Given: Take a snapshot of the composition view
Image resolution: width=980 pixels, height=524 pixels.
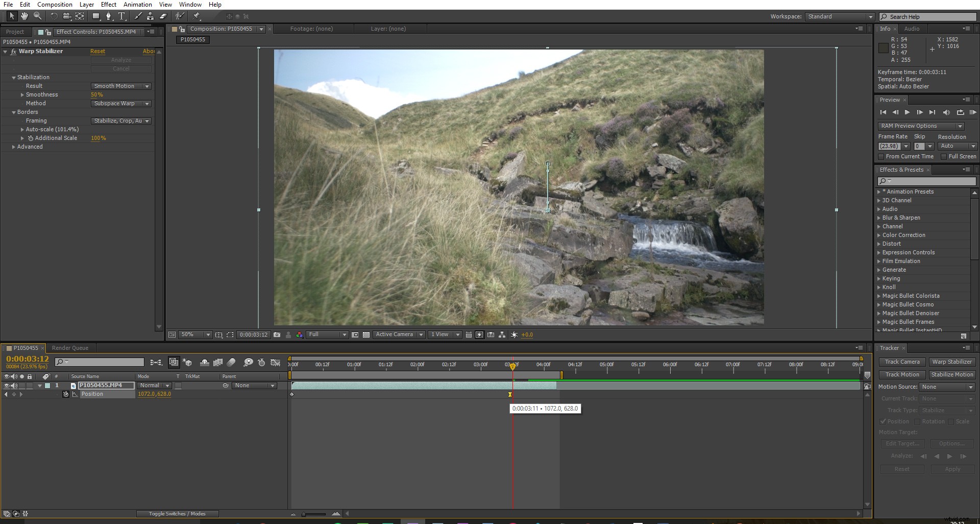Looking at the screenshot, I should 277,335.
